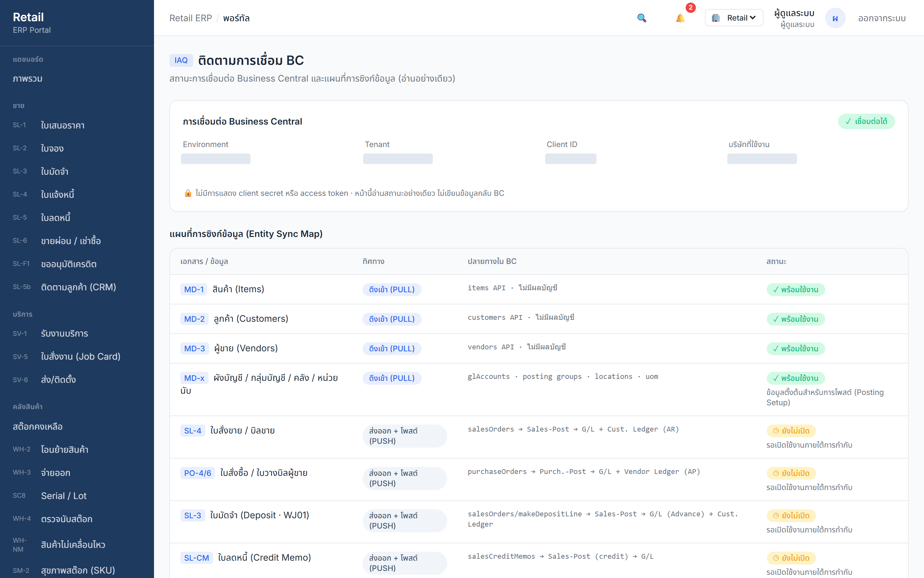The width and height of the screenshot is (924, 578).
Task: Click the MD-2 tag in Customers row
Action: 194,319
